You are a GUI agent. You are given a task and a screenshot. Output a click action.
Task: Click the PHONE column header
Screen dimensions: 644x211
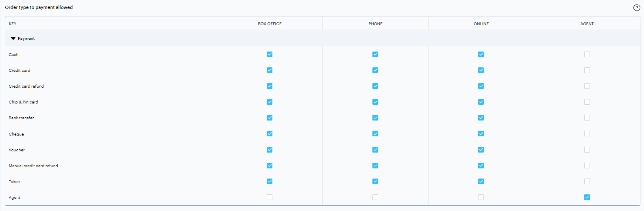(x=375, y=24)
